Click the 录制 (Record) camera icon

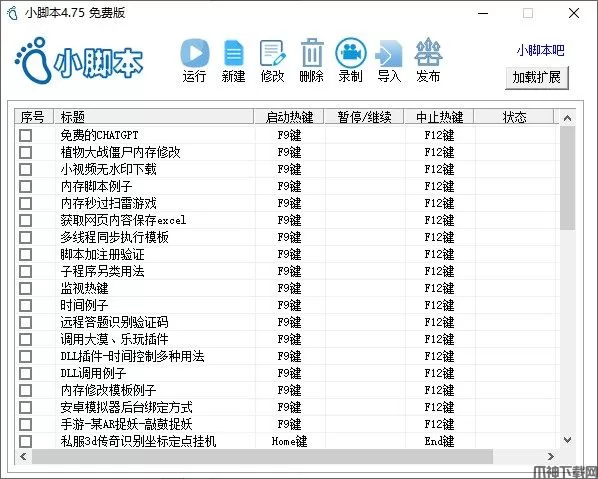350,53
